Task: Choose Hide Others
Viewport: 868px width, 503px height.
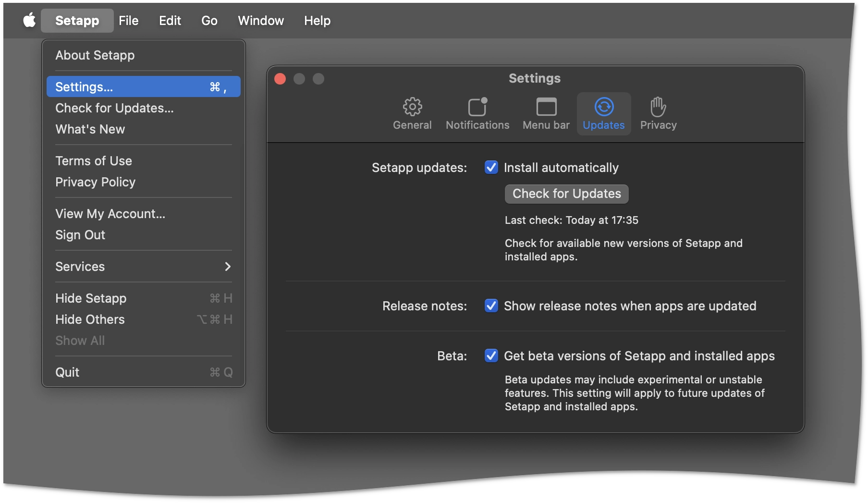Action: 144,319
